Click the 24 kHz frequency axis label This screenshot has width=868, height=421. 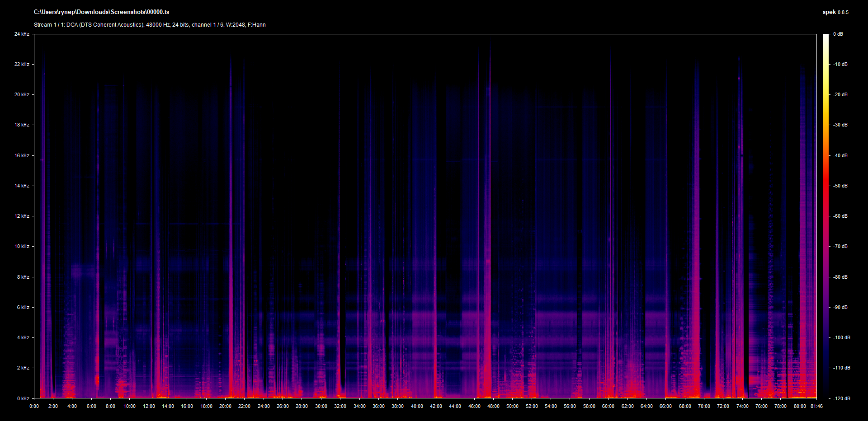click(x=22, y=34)
